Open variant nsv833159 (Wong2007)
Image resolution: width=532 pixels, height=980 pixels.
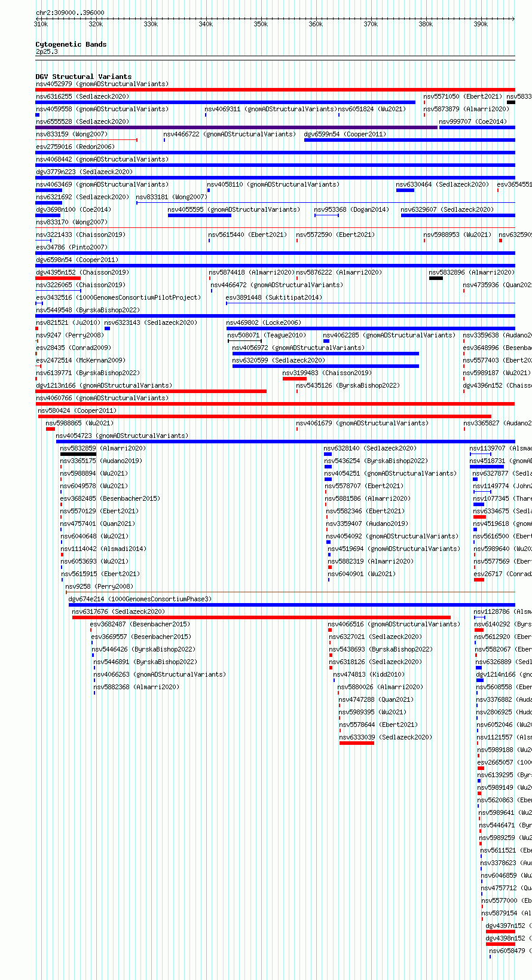click(x=72, y=134)
